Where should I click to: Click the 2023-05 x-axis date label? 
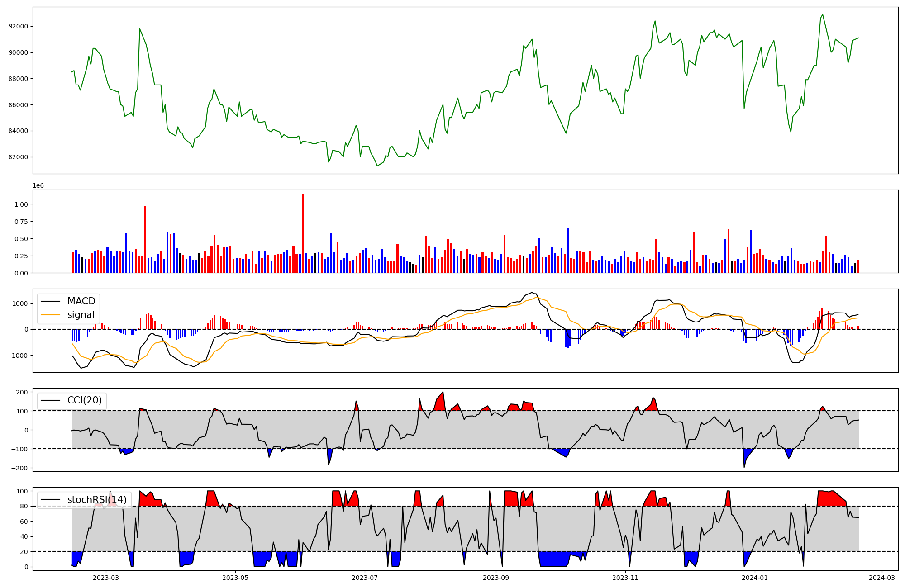click(x=235, y=578)
